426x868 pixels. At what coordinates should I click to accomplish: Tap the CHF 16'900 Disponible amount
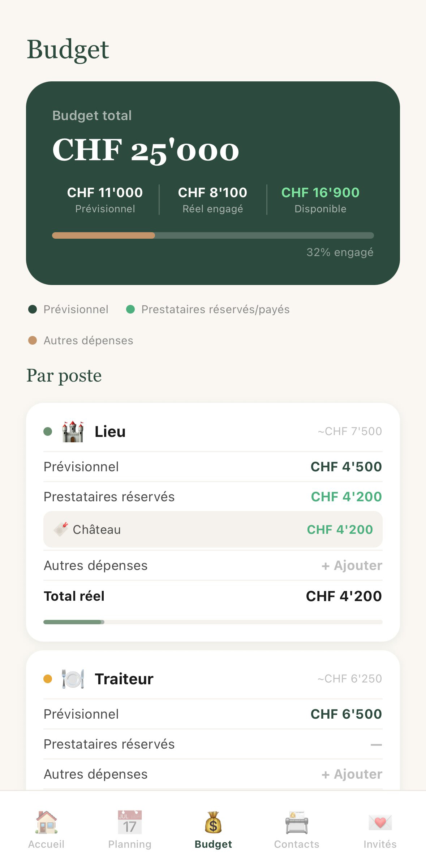pos(320,193)
